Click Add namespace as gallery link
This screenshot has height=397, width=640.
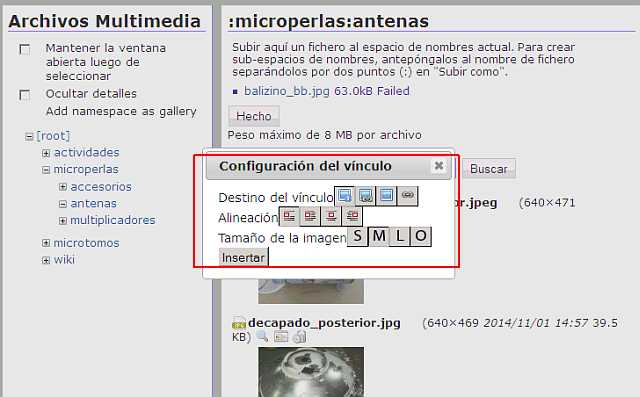[x=121, y=111]
